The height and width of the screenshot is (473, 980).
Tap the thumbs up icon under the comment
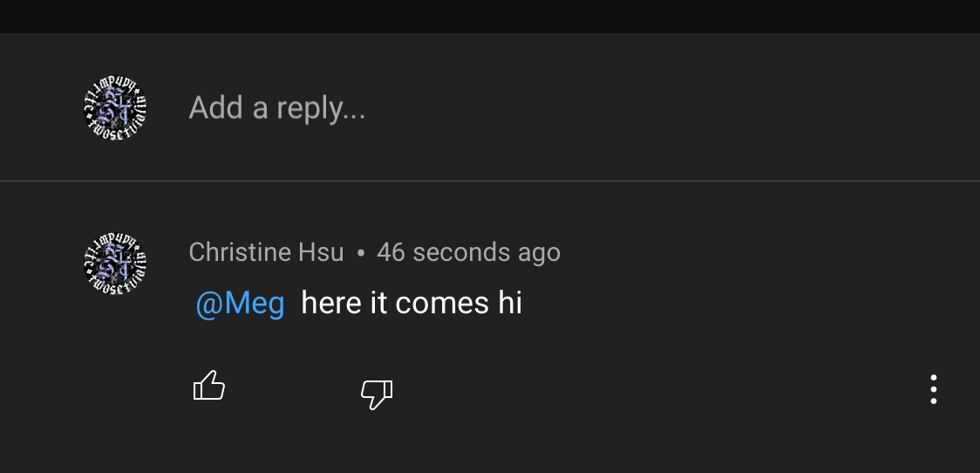point(208,386)
